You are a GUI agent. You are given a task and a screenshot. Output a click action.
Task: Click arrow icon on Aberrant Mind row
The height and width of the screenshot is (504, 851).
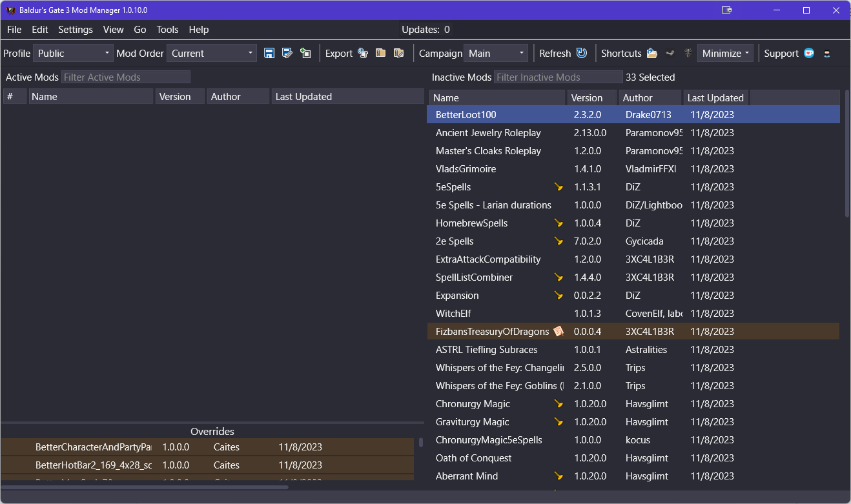pos(559,476)
